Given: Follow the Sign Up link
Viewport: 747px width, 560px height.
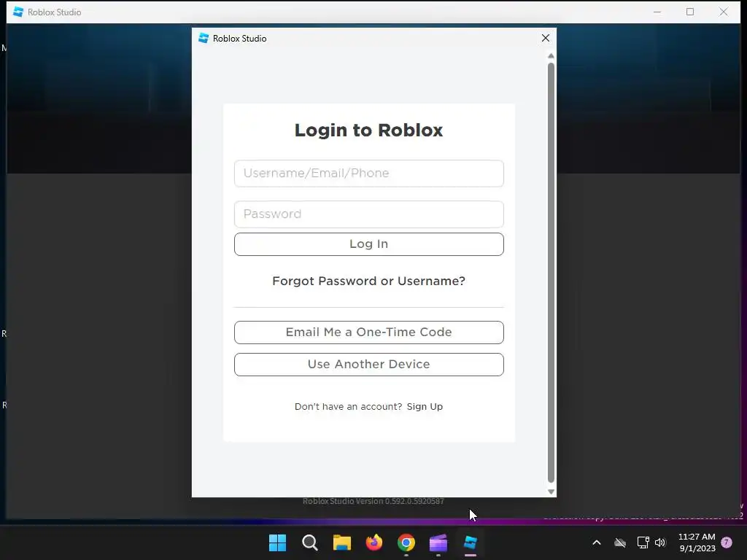Looking at the screenshot, I should [425, 407].
